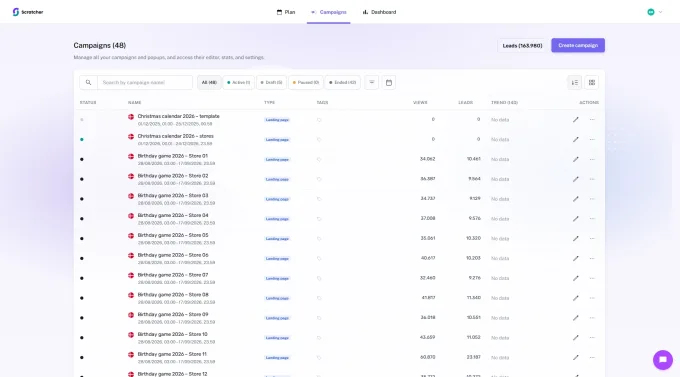This screenshot has height=377, width=680.
Task: Filter campaigns by Active status
Action: pyautogui.click(x=239, y=82)
